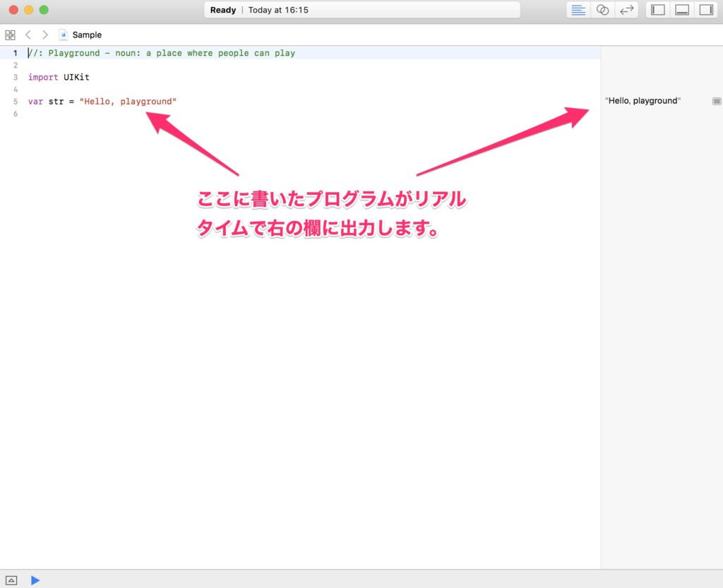Close the playground window

[14, 10]
